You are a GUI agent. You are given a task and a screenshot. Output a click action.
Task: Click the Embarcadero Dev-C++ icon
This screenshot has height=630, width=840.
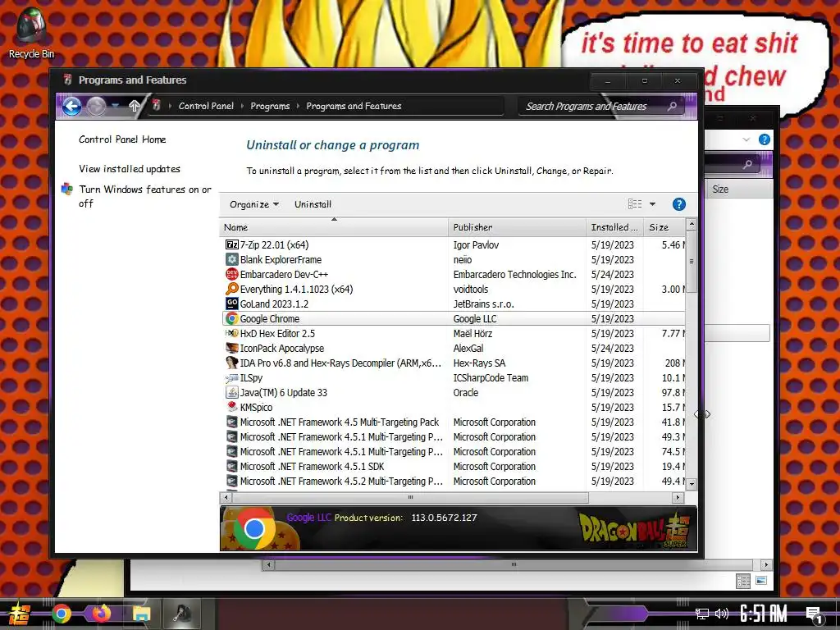[x=231, y=274]
